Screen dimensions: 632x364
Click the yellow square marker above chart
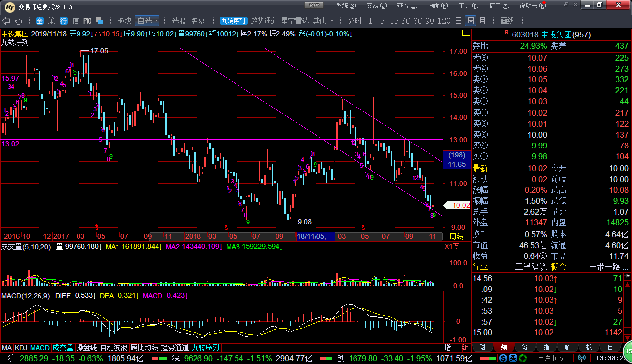(x=465, y=33)
